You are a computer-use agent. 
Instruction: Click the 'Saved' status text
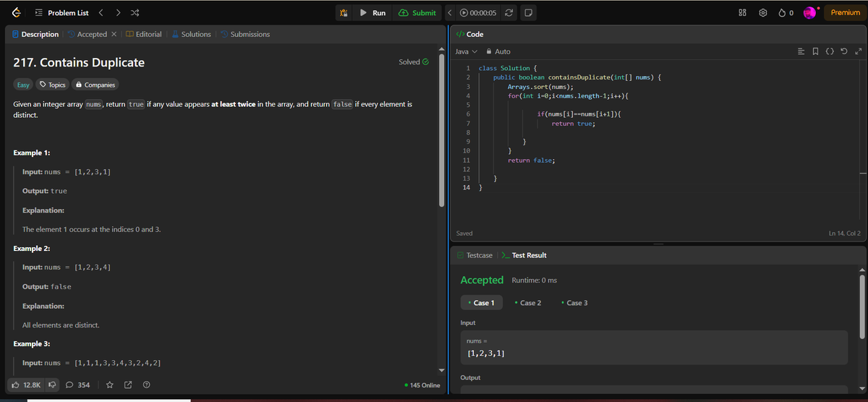[465, 234]
